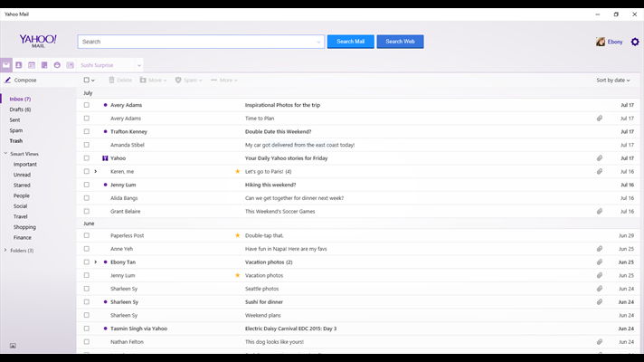Click the image icon at sidebar bottom
This screenshot has width=644, height=362.
(x=13, y=346)
